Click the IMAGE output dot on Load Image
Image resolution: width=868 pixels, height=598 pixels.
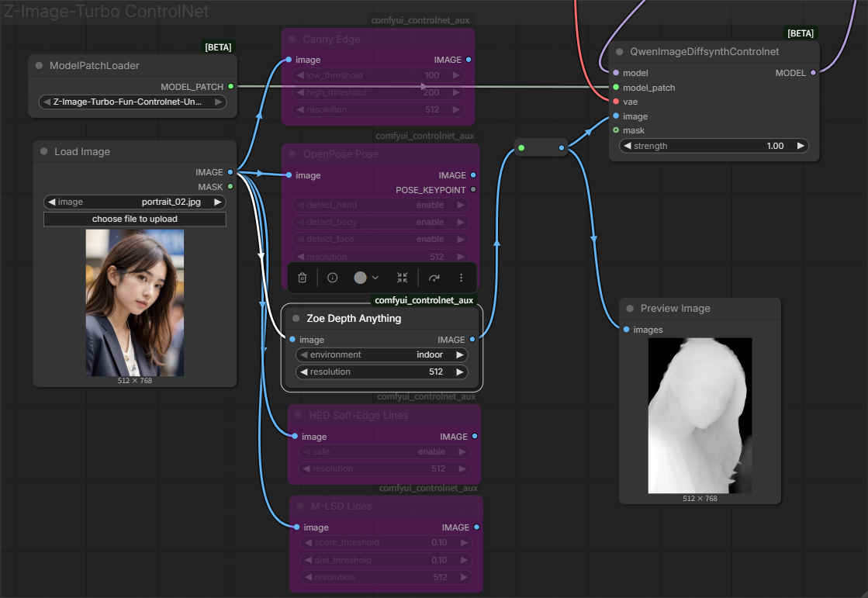click(230, 172)
